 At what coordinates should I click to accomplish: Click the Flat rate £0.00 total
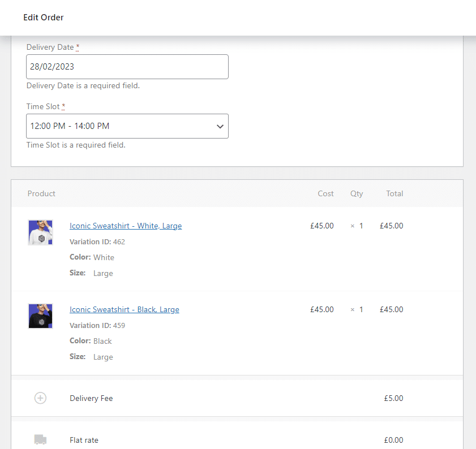click(x=393, y=440)
